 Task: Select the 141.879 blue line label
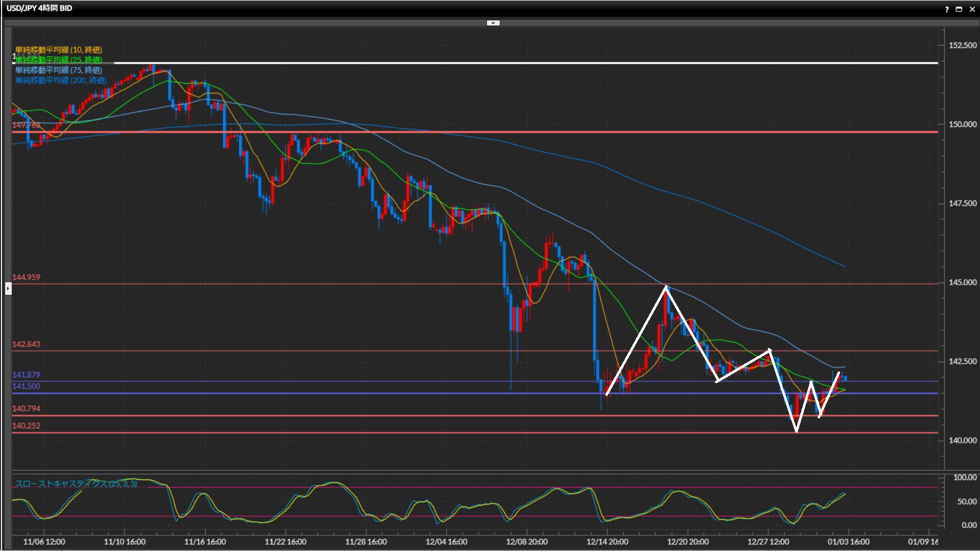pyautogui.click(x=26, y=375)
